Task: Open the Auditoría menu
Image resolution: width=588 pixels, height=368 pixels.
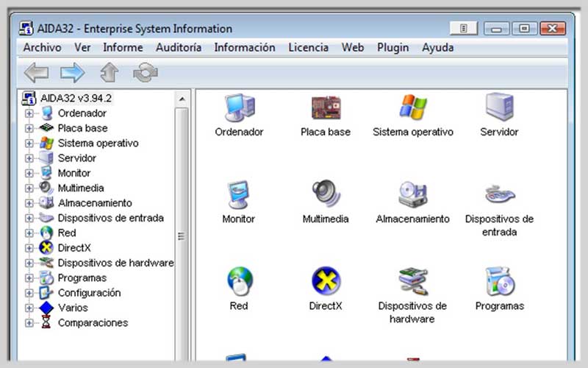Action: 179,48
